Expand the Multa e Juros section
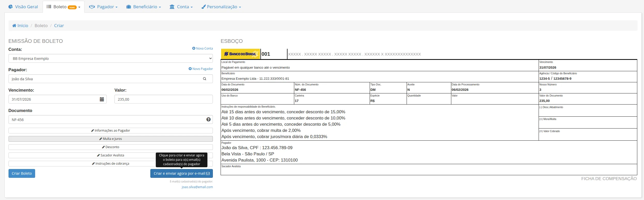 point(111,139)
